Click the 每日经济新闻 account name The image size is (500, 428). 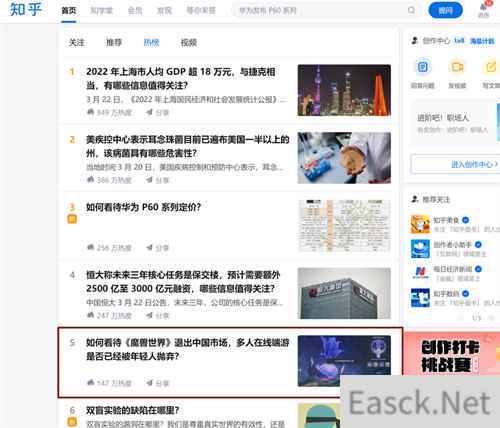click(452, 269)
